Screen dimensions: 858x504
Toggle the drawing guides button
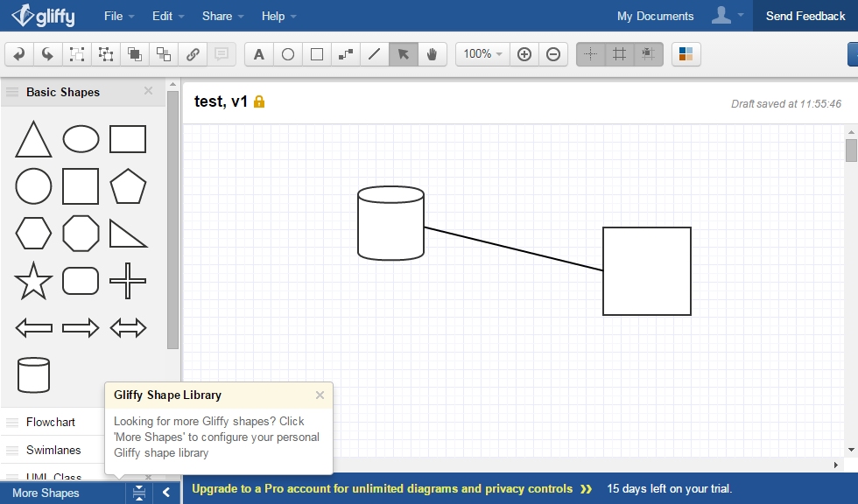pyautogui.click(x=591, y=54)
